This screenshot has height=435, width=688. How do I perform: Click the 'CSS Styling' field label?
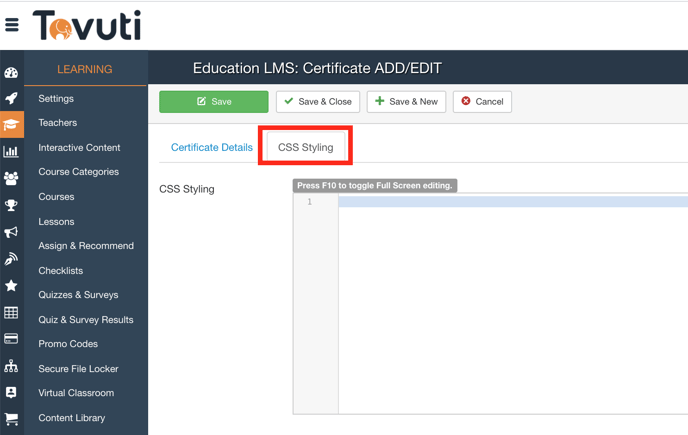point(186,189)
